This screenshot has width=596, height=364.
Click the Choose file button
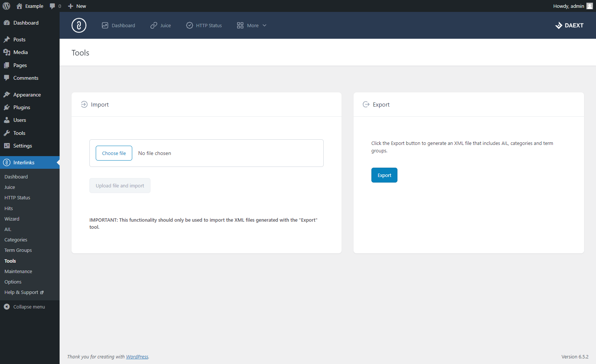coord(114,153)
